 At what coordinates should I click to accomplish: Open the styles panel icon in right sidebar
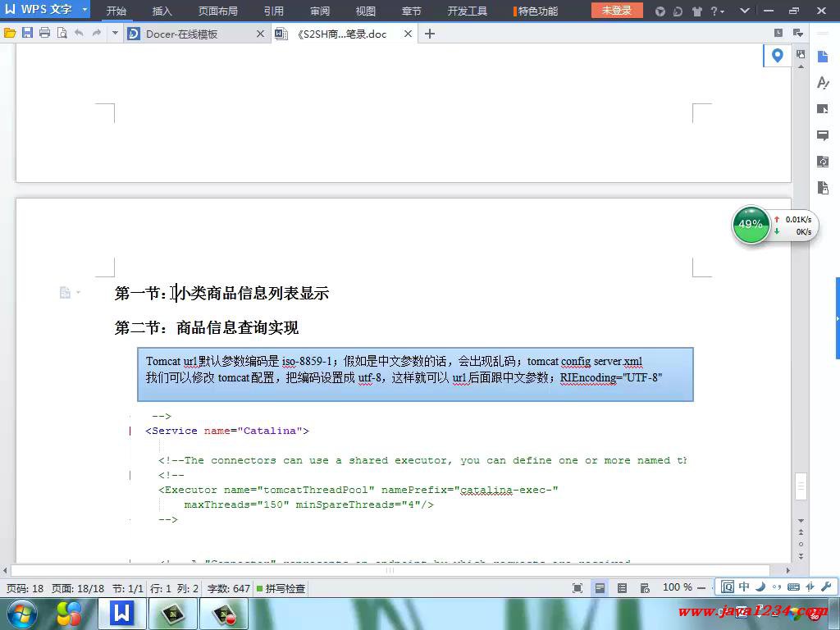click(823, 83)
